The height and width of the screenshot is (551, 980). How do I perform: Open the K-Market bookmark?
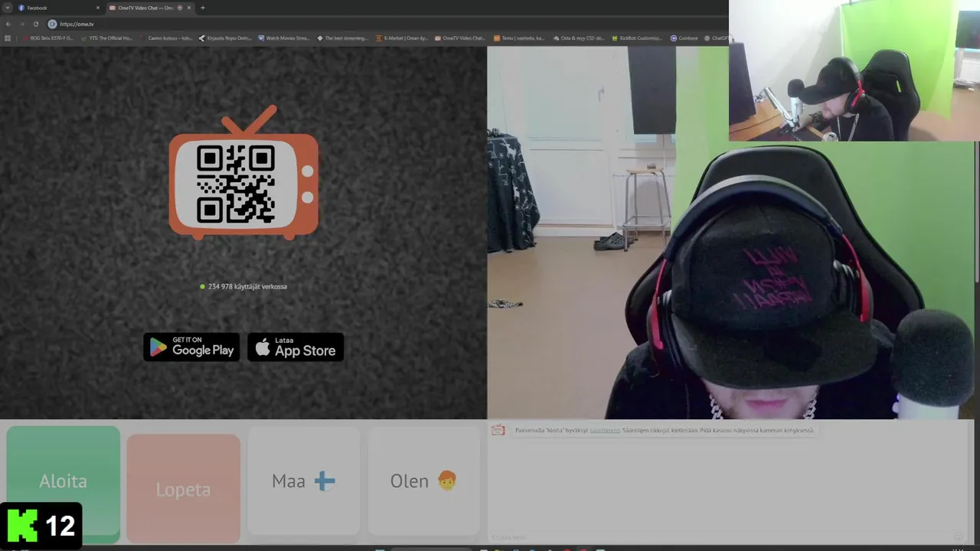(x=402, y=38)
